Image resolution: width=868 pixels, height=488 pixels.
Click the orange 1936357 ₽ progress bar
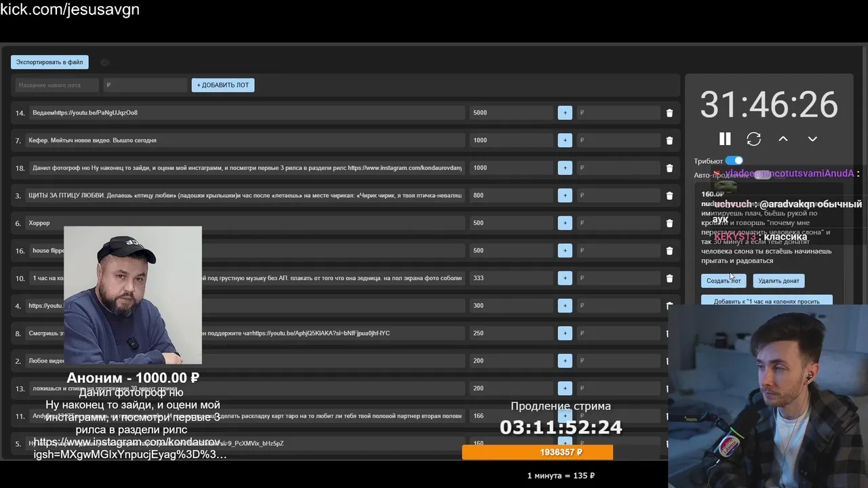click(x=537, y=452)
